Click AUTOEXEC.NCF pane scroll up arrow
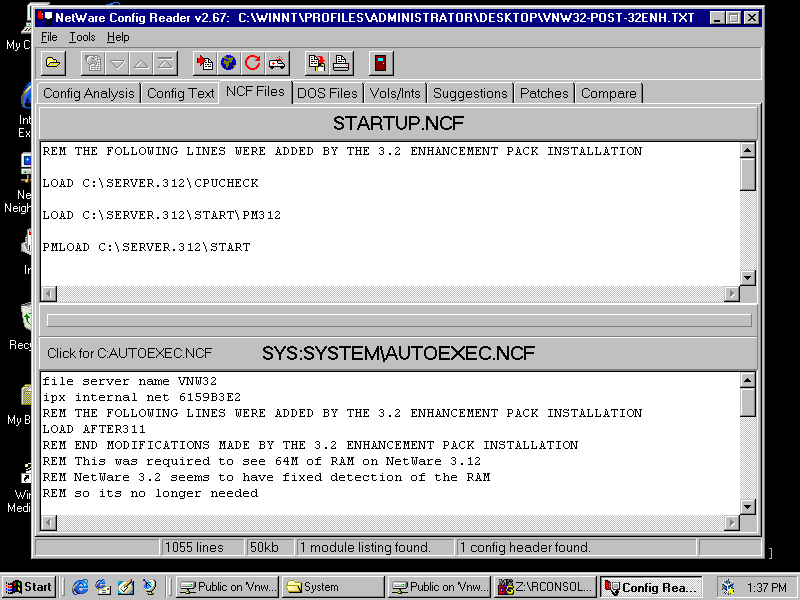This screenshot has height=600, width=800. click(747, 380)
